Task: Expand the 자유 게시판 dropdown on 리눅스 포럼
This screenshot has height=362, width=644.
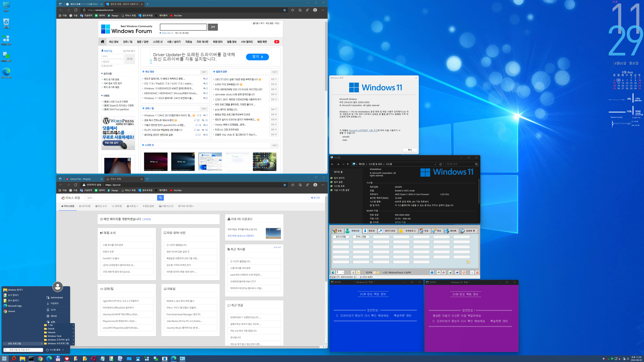Action: [186, 206]
